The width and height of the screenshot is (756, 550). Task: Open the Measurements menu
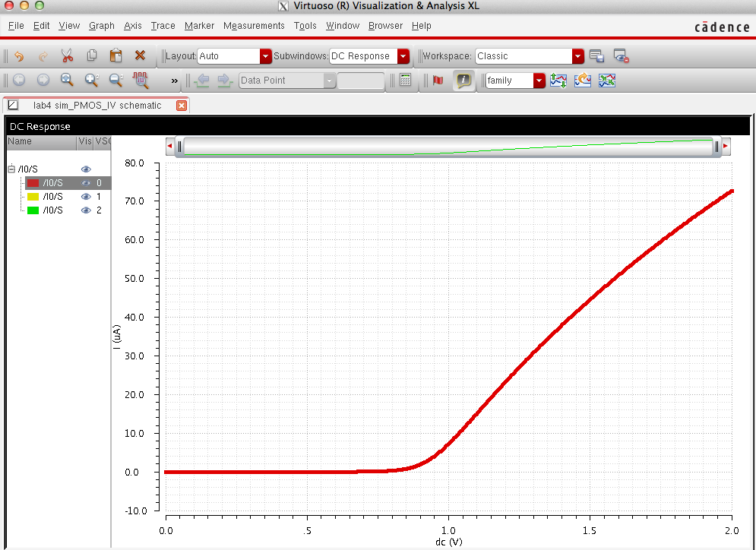254,26
